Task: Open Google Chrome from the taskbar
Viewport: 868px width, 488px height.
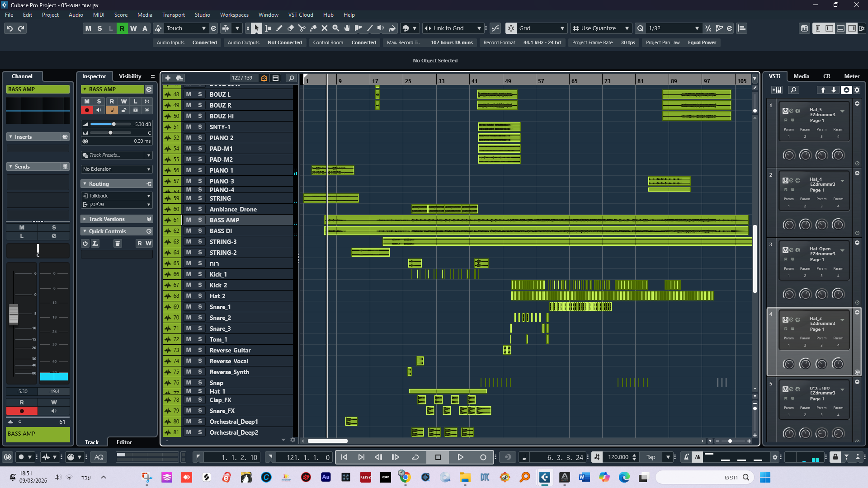Action: tap(405, 477)
